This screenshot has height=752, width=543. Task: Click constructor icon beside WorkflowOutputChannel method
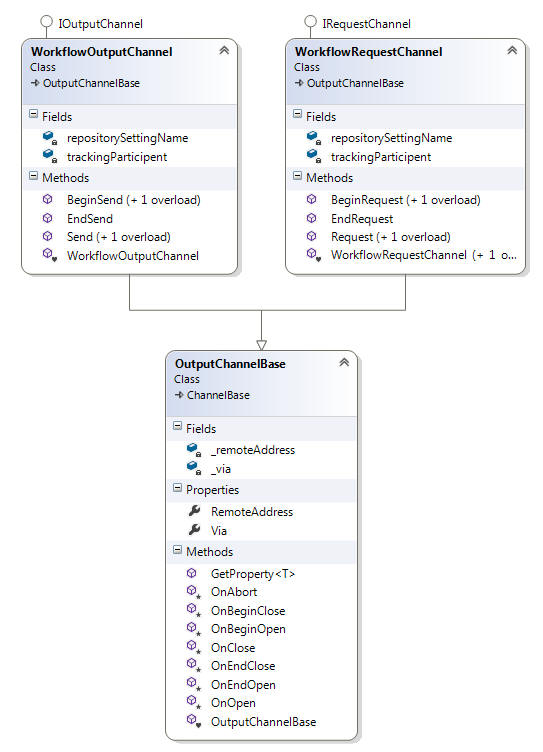point(49,255)
